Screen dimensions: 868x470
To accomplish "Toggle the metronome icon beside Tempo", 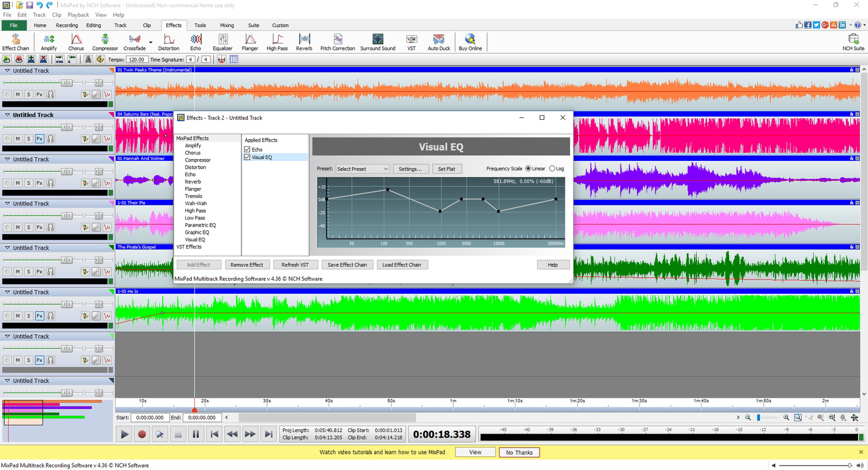I will [88, 59].
